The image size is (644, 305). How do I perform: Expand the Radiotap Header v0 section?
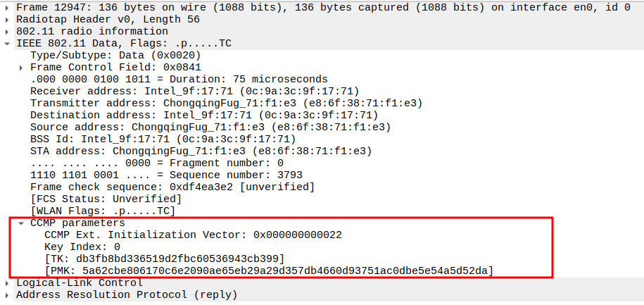pos(8,20)
